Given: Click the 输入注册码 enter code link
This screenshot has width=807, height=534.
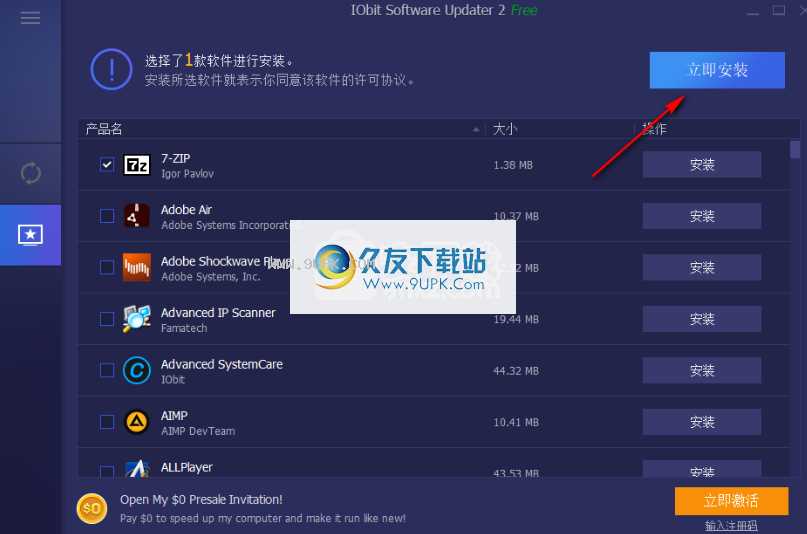Looking at the screenshot, I should pyautogui.click(x=731, y=525).
